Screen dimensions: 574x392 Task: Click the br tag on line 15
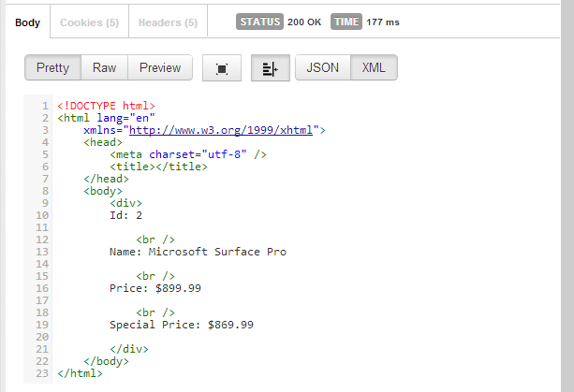(x=155, y=276)
